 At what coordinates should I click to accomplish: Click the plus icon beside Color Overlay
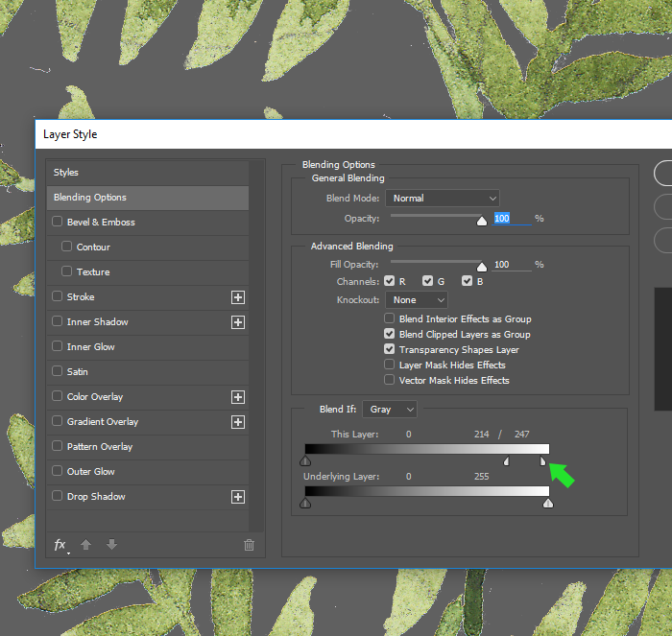click(238, 397)
